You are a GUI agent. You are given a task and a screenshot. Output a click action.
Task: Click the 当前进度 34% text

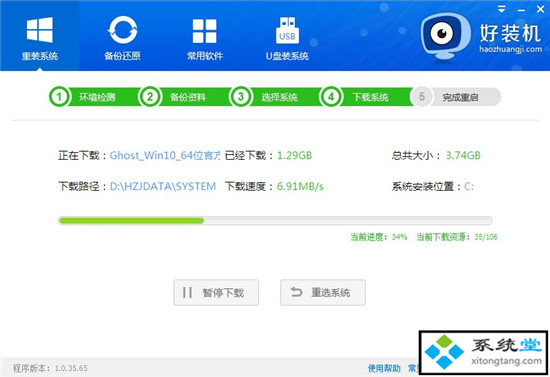tap(379, 237)
